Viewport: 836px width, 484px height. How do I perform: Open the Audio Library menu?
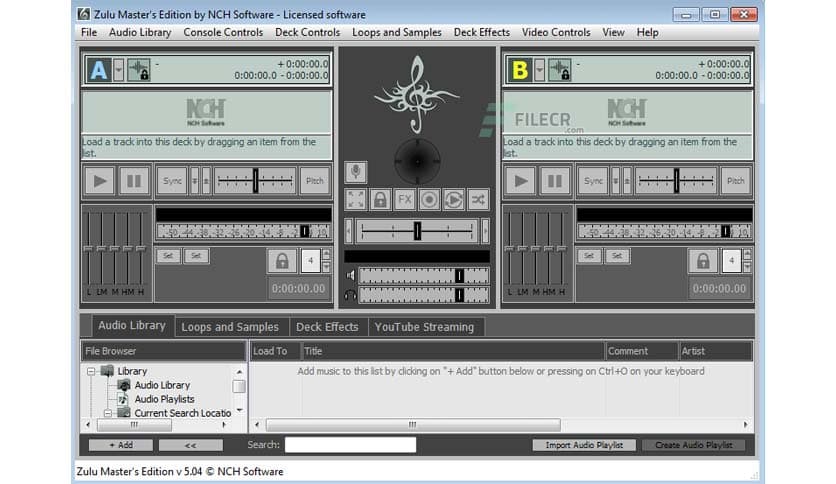click(140, 33)
